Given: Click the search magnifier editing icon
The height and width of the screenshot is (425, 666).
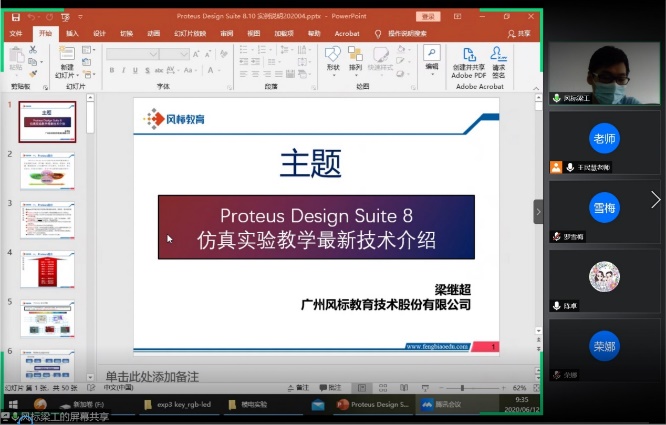Looking at the screenshot, I should (432, 55).
